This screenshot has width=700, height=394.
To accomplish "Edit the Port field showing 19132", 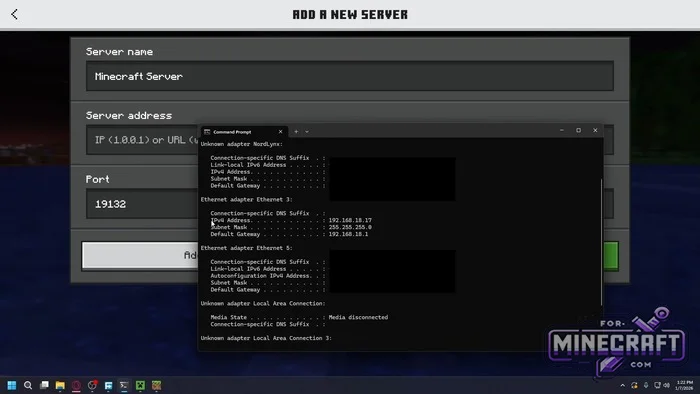I will (x=142, y=204).
